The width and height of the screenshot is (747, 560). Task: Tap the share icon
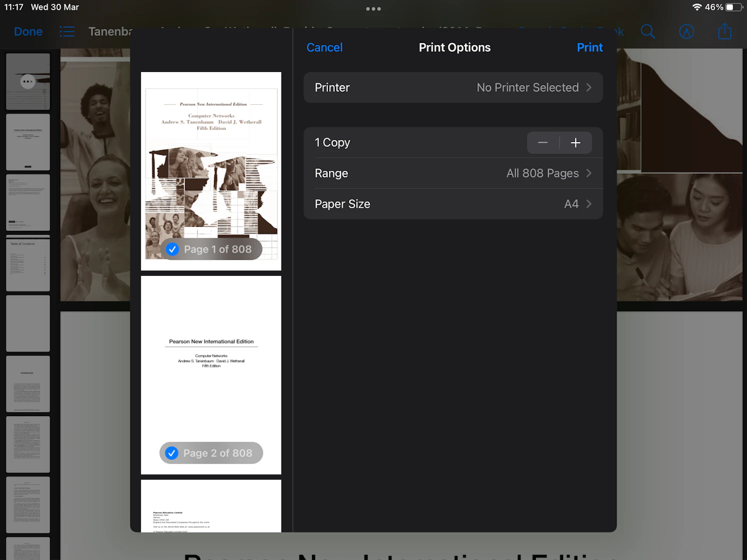[x=724, y=31]
